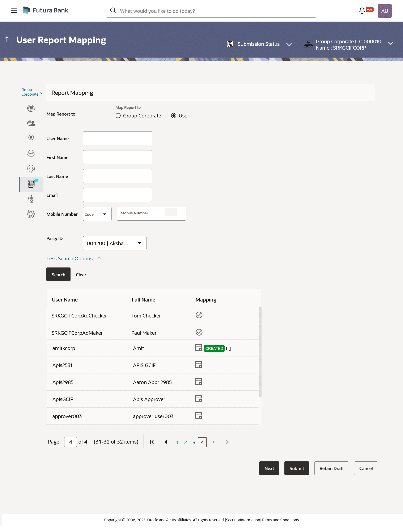Click the notifications bell icon
The width and height of the screenshot is (403, 532).
(362, 11)
